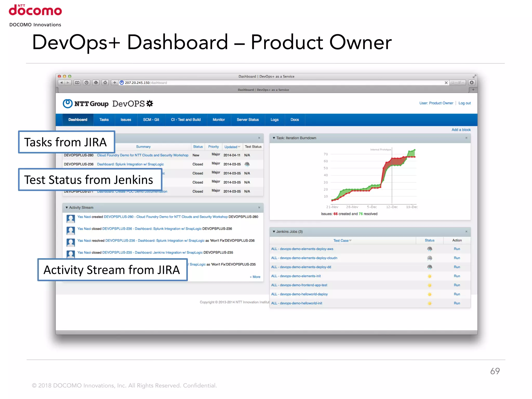This screenshot has height=399, width=532.
Task: Sort tasks by Updated column
Action: click(x=232, y=147)
